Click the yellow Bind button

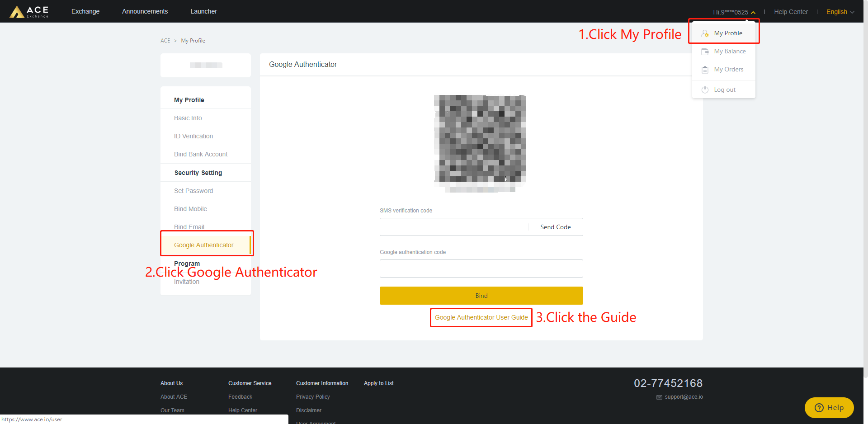481,296
